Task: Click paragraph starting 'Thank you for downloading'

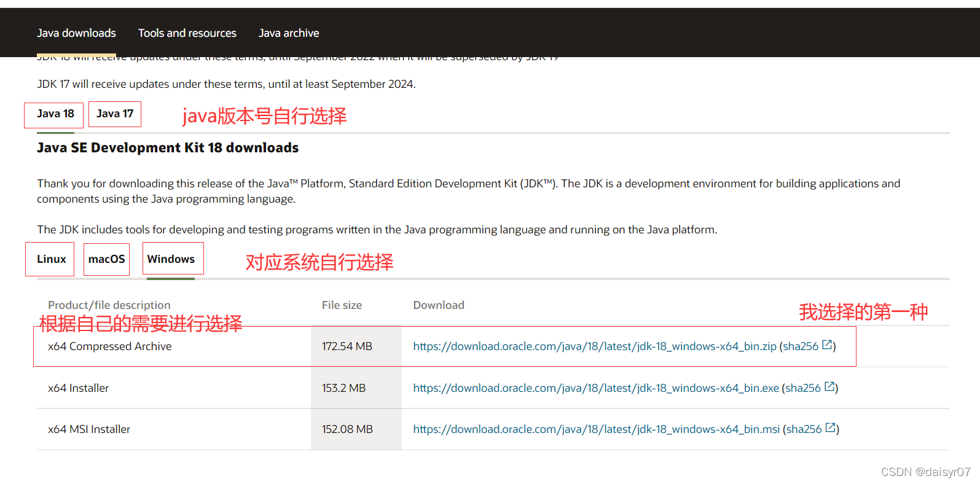Action: (469, 191)
